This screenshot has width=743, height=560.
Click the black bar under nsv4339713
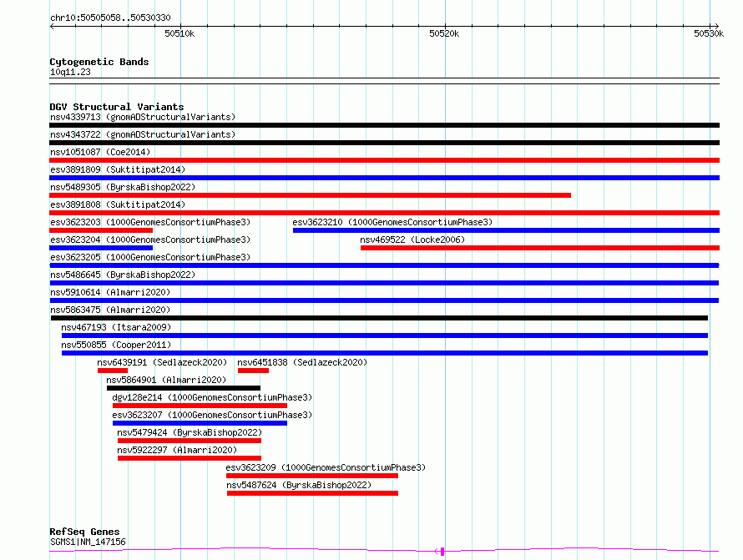coord(384,125)
